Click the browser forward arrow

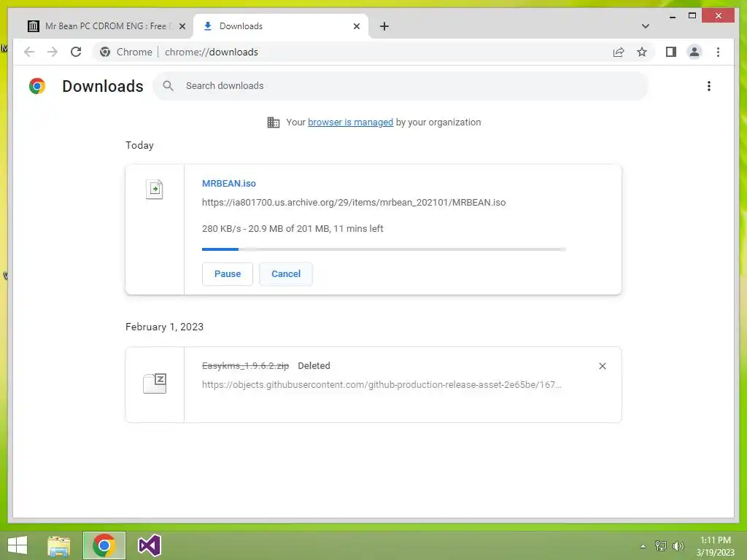pyautogui.click(x=53, y=52)
